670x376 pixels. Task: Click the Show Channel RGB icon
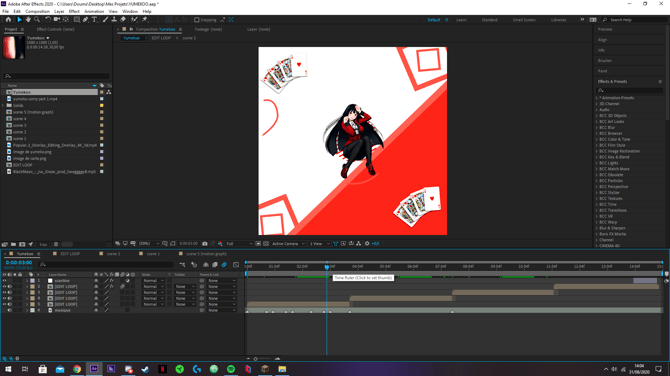pyautogui.click(x=220, y=244)
